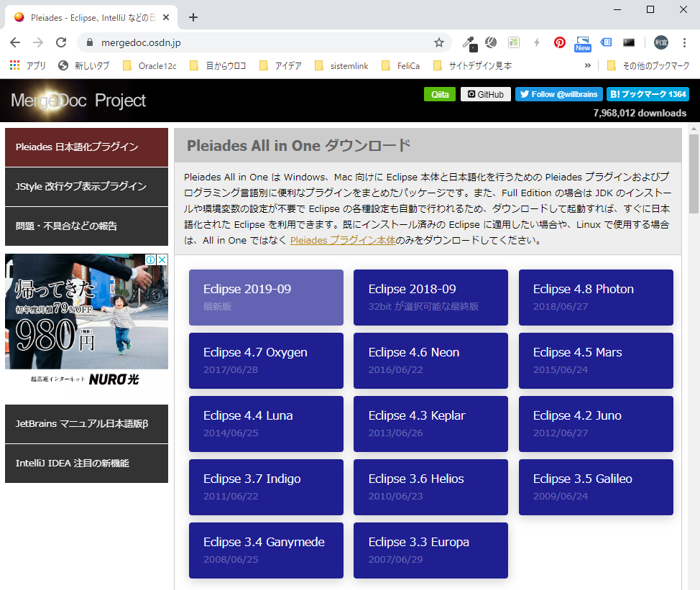Select Pleiades 日本語化プラグイン sidebar item
Viewport: 700px width, 590px height.
click(x=87, y=147)
